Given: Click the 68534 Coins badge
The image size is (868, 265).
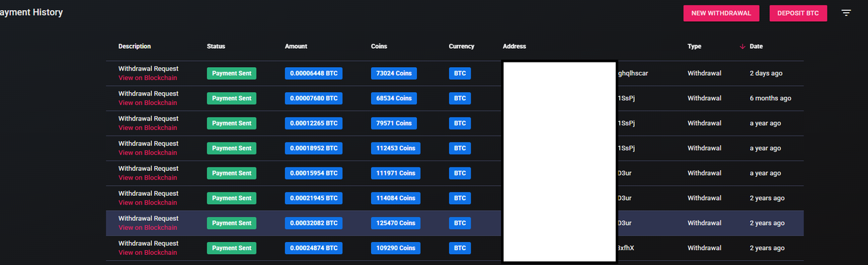Looking at the screenshot, I should pos(394,98).
